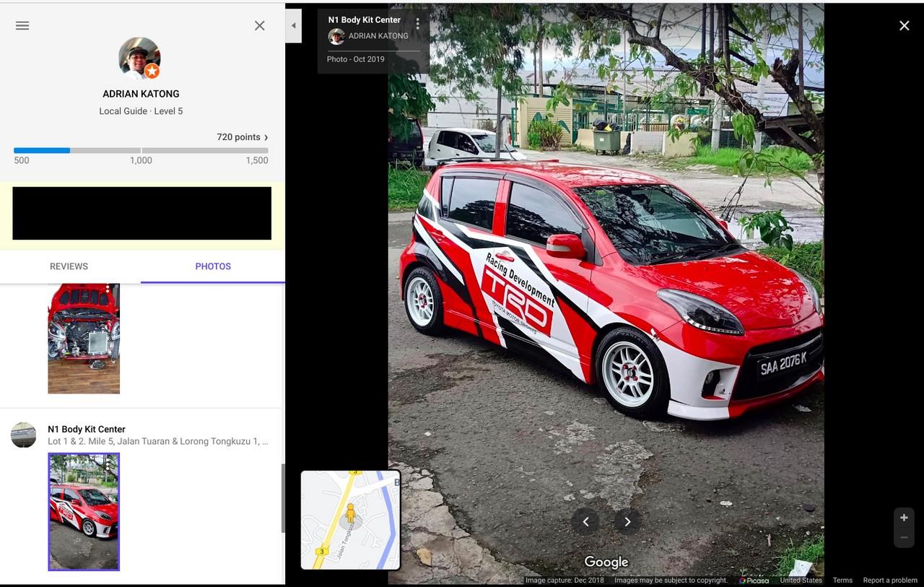Screen dimensions: 924x587
Task: Click the N1 Body Kit Center place icon
Action: click(24, 435)
